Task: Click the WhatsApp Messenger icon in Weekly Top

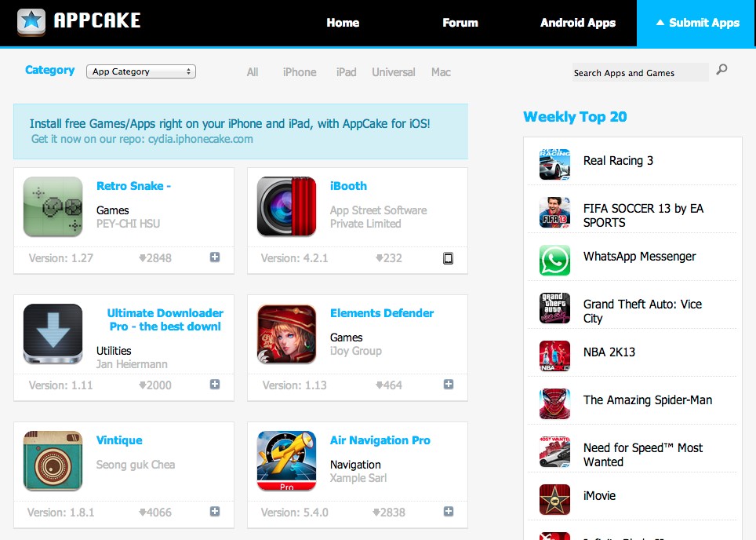Action: [x=554, y=260]
